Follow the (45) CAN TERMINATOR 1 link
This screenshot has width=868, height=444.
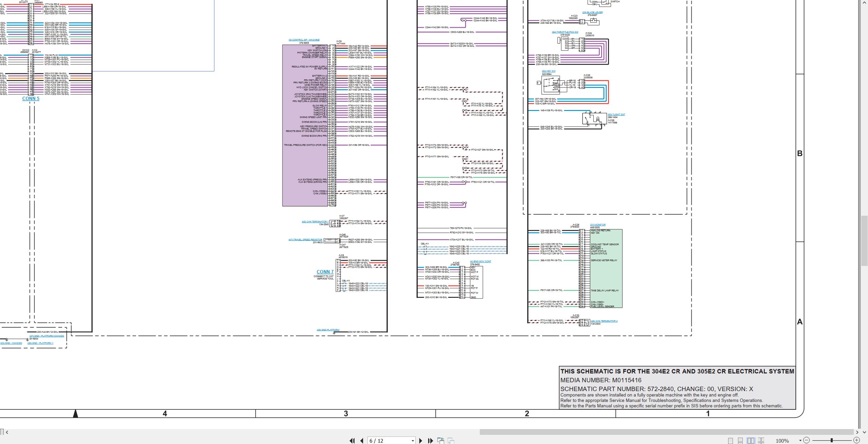[315, 222]
